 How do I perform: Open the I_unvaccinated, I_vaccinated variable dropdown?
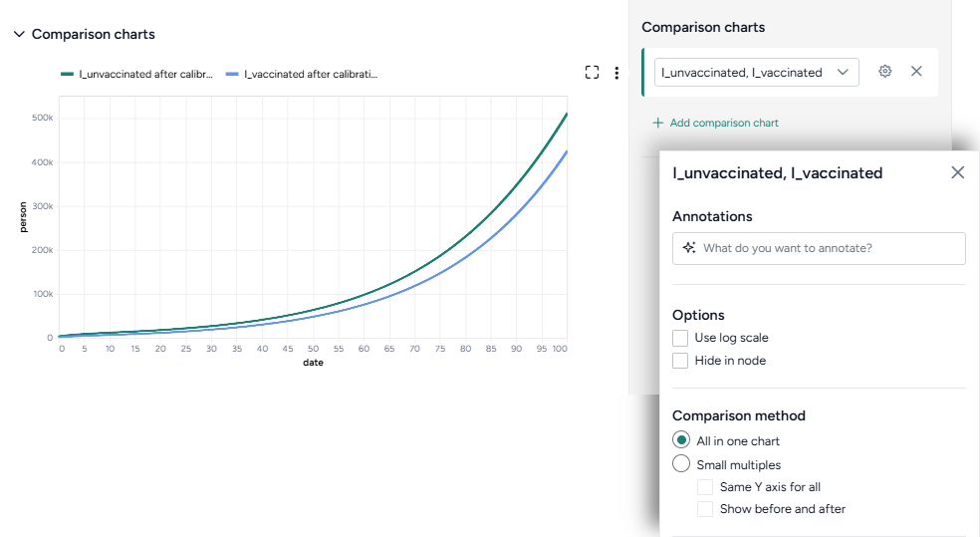756,72
